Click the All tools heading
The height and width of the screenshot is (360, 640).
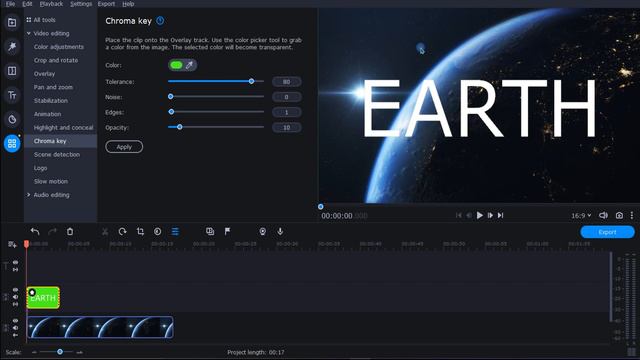[44, 20]
